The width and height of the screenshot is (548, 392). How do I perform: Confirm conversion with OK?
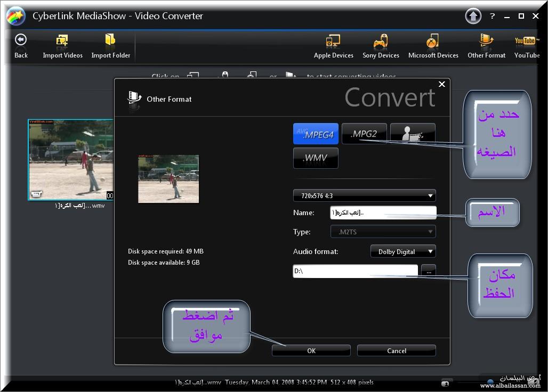[x=311, y=350]
